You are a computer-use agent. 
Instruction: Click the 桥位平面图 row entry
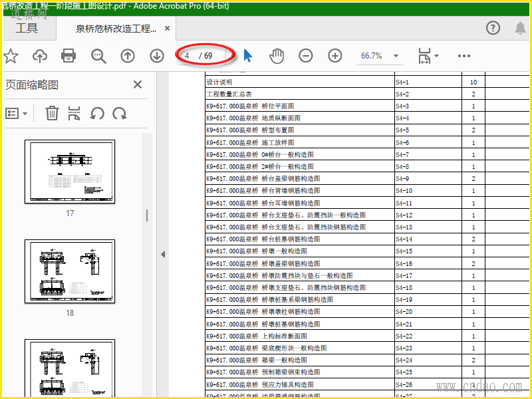[250, 106]
